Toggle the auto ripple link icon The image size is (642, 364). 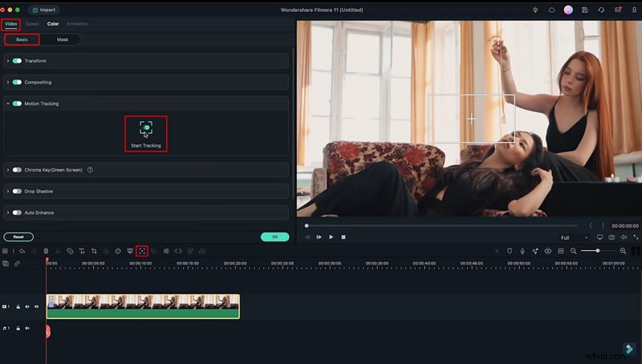(x=17, y=264)
